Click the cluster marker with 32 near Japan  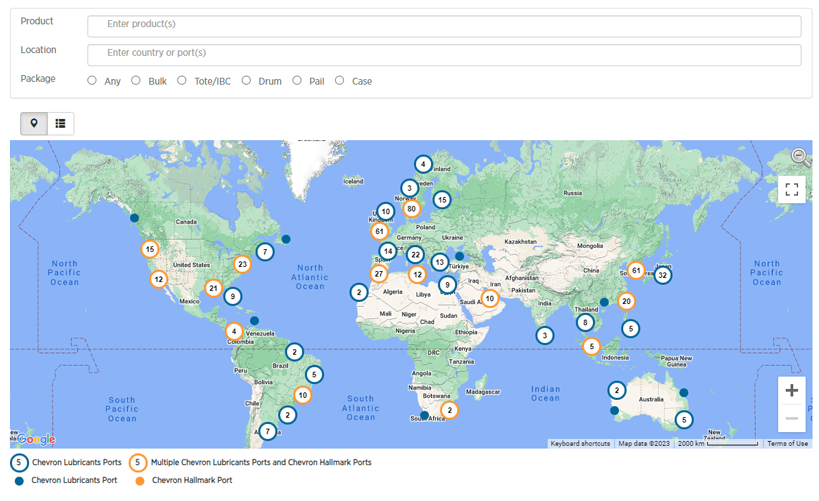(662, 275)
